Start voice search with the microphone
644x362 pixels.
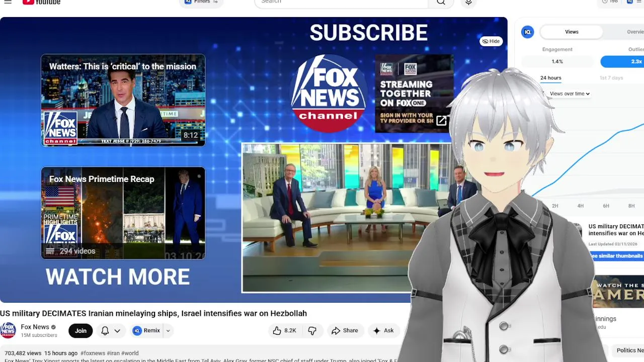468,3
